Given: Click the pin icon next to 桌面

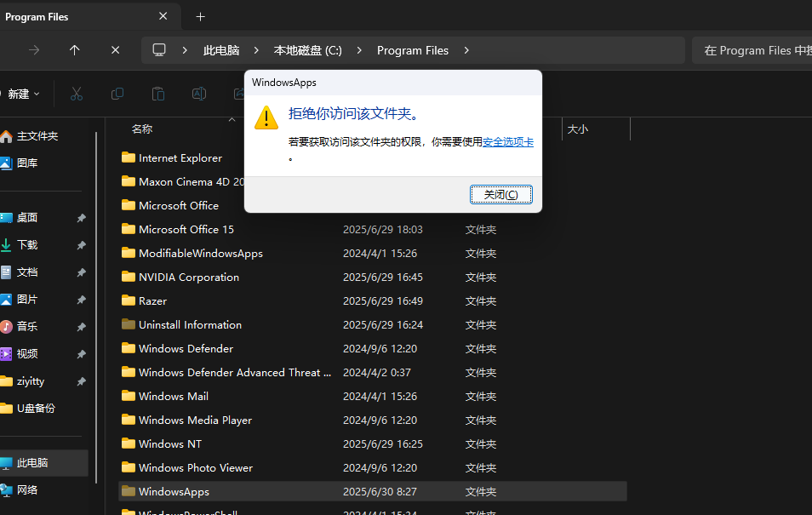Looking at the screenshot, I should tap(82, 218).
